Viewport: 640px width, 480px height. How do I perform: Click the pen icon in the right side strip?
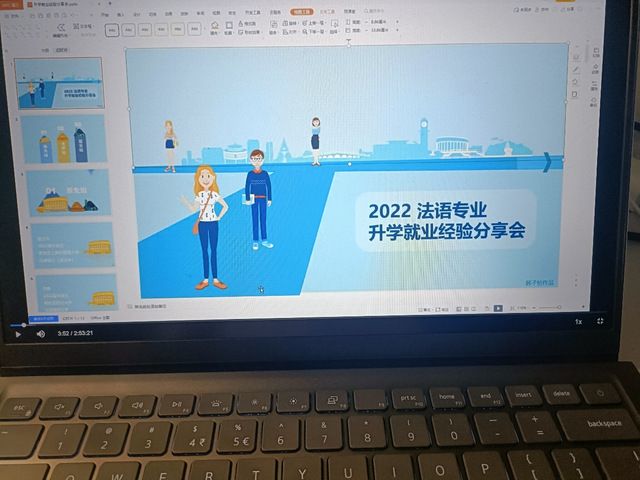click(576, 69)
